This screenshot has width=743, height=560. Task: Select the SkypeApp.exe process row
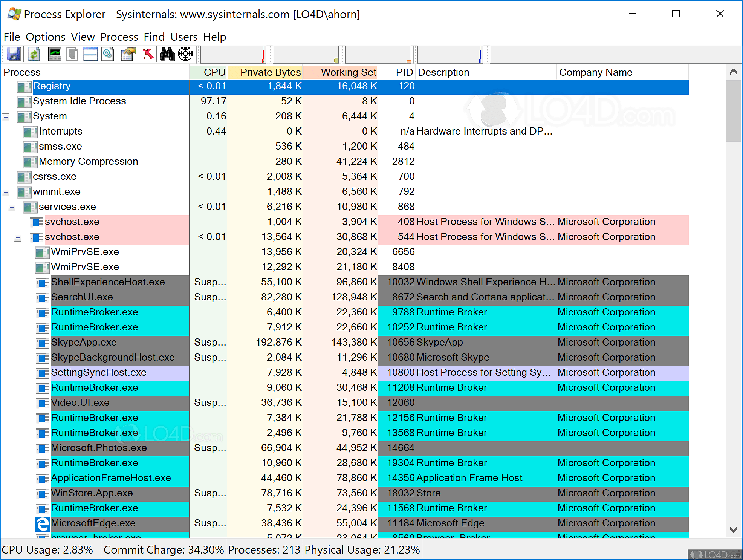[x=84, y=342]
